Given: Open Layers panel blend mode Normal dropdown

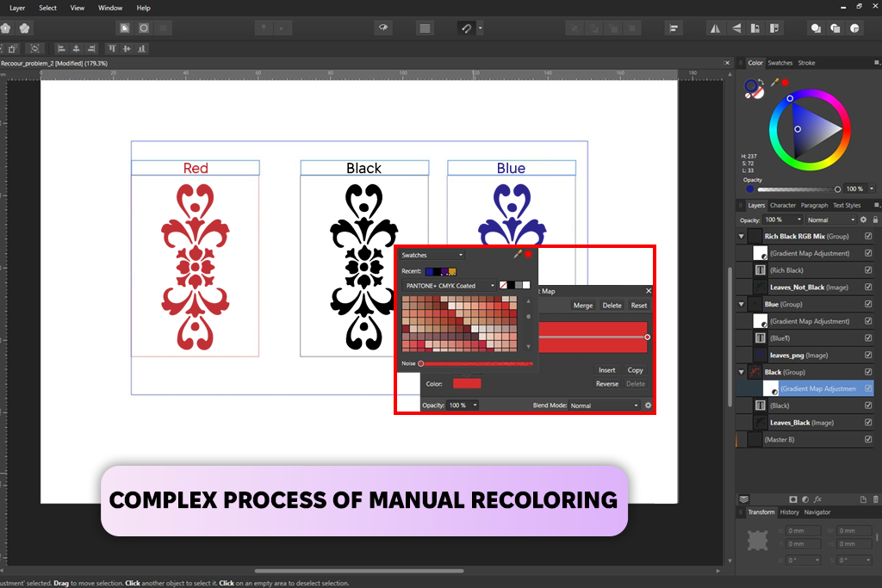Looking at the screenshot, I should [x=830, y=220].
